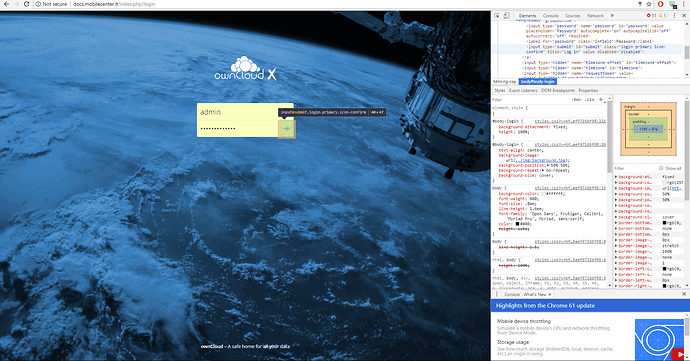The height and width of the screenshot is (361, 690).
Task: Expand the first border-left computed property
Action: (616, 269)
